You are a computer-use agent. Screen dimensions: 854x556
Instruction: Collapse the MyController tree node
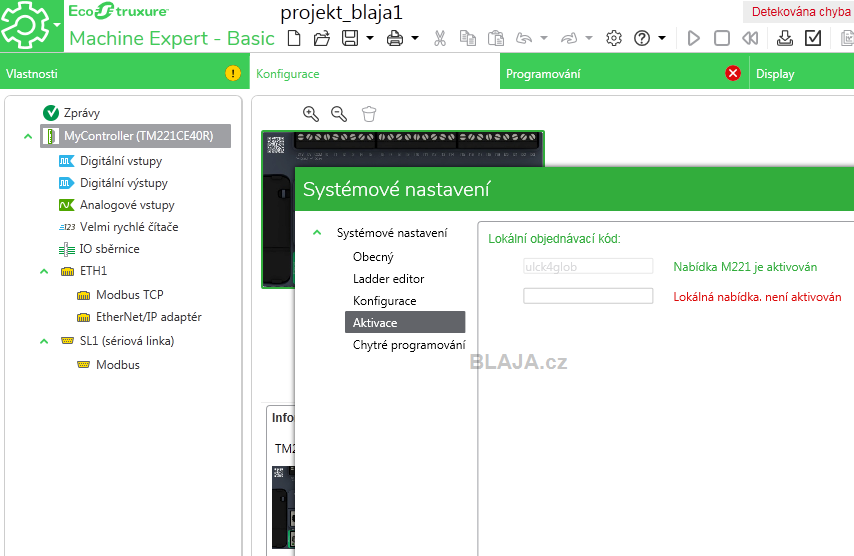[x=28, y=136]
